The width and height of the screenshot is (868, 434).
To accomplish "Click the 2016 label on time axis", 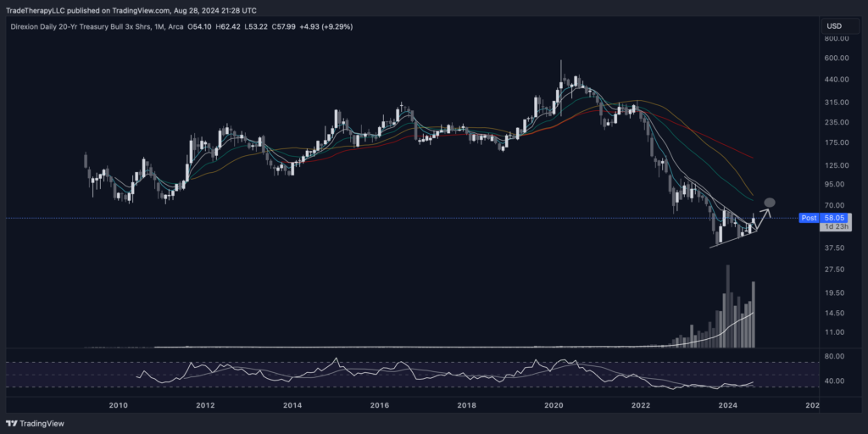I will click(x=381, y=406).
